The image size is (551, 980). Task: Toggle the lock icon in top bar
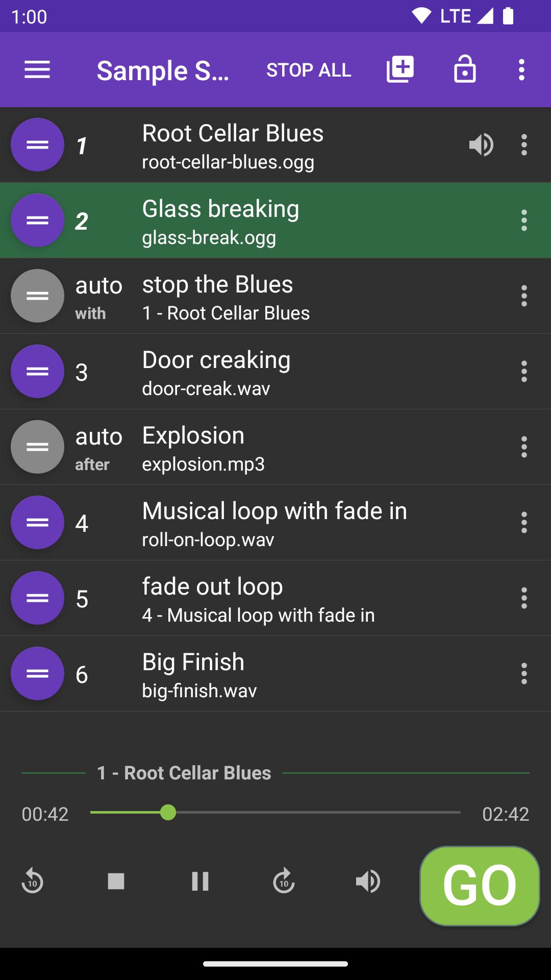pyautogui.click(x=465, y=69)
